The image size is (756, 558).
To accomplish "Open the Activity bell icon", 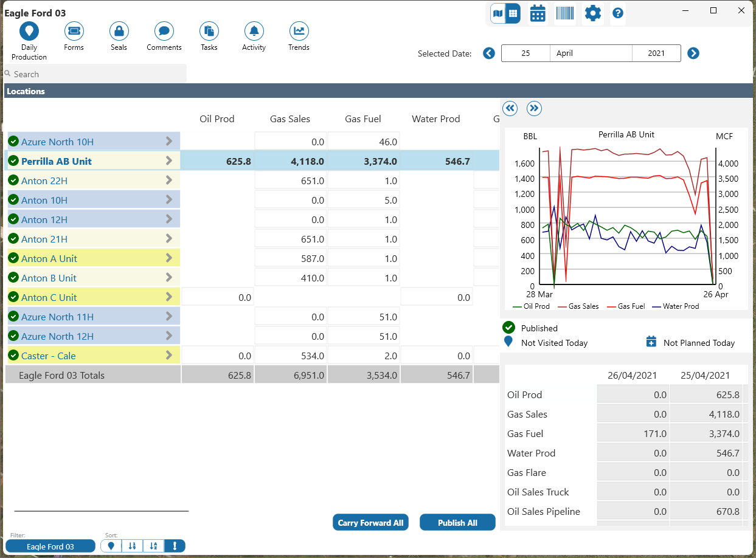I will (x=254, y=31).
